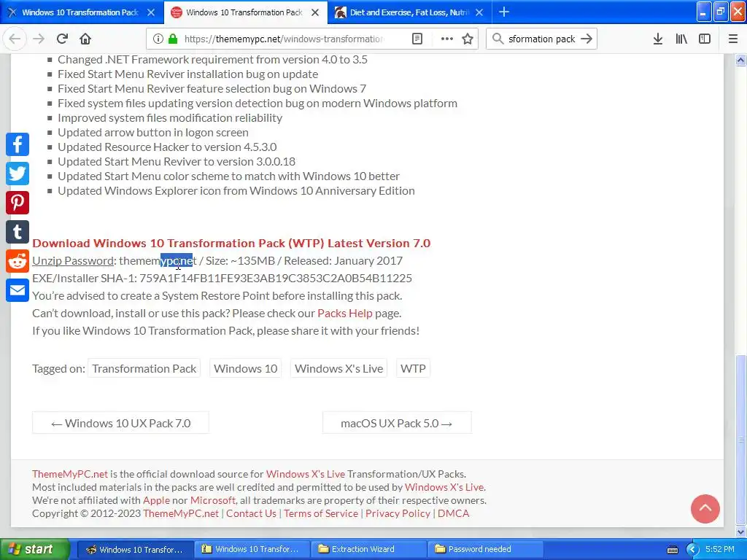Click the search box with 'sformation pack'
This screenshot has width=747, height=560.
click(x=542, y=39)
